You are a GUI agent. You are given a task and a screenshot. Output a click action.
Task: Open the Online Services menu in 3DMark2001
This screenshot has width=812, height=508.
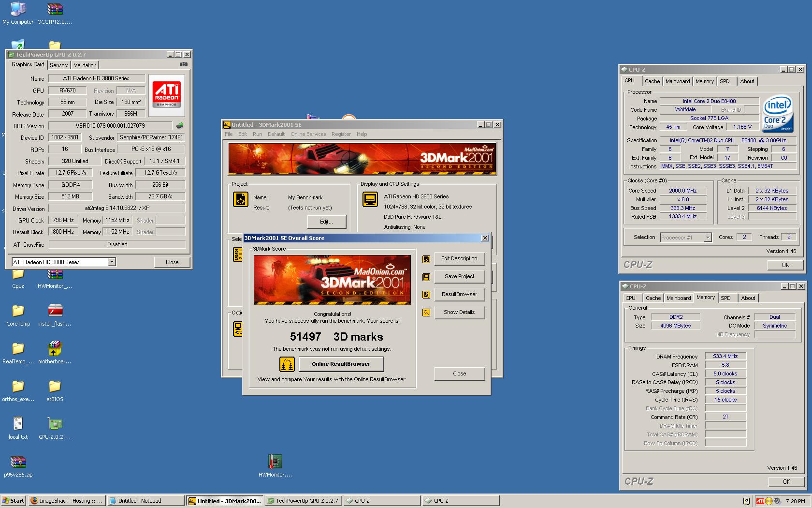click(308, 134)
